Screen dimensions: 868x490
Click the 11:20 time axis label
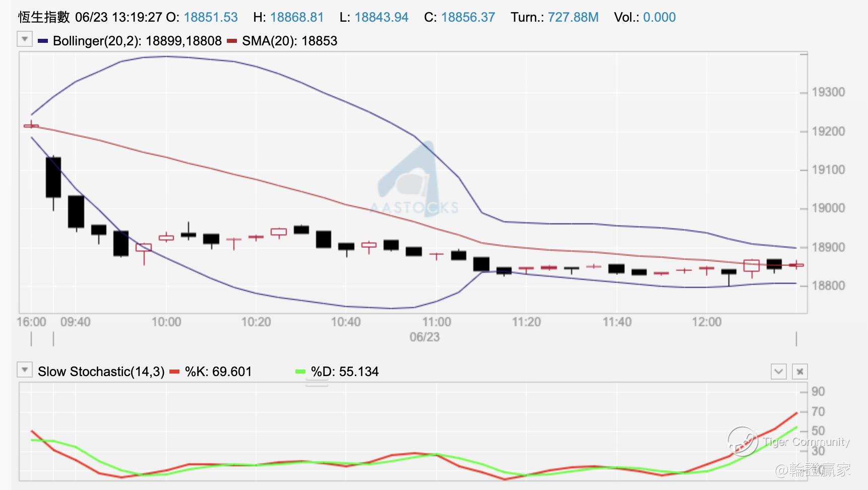[526, 322]
